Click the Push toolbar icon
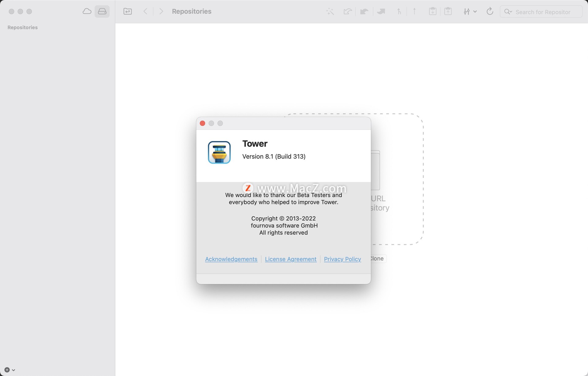Viewport: 588px width, 376px height. 381,12
